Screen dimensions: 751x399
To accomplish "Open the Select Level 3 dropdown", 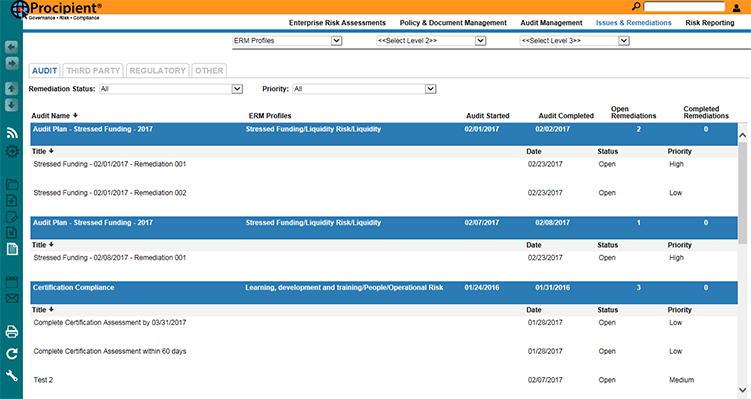I will tap(574, 41).
